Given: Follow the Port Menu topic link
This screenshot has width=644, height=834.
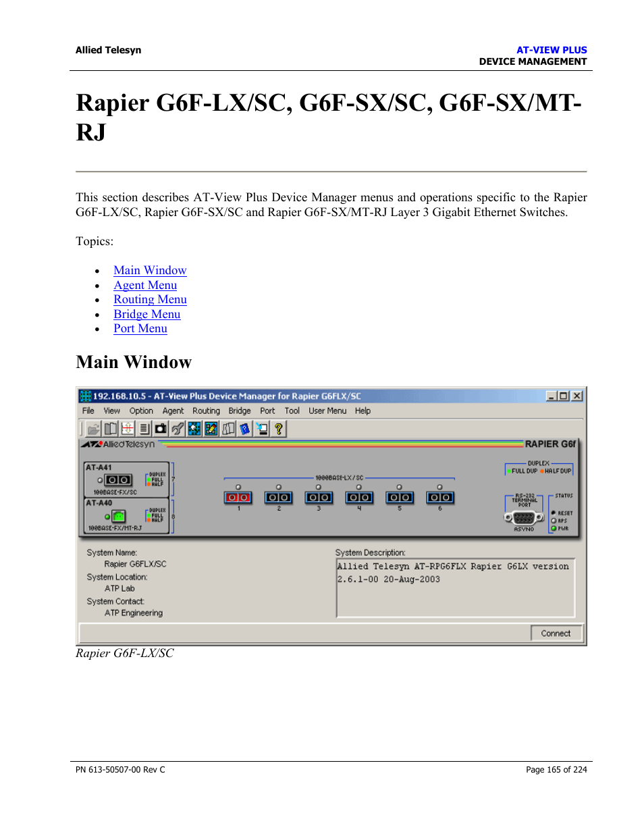Looking at the screenshot, I should coord(140,328).
